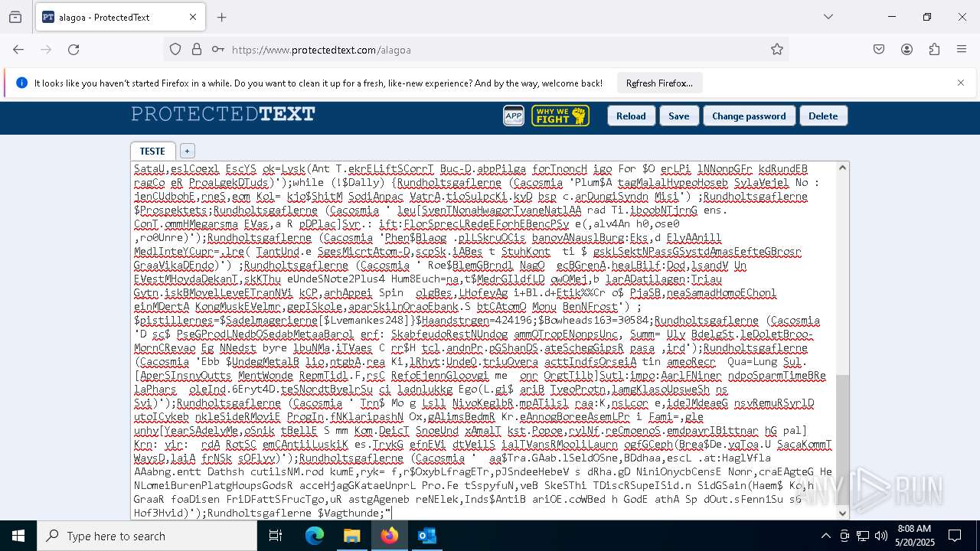Go back one page
This screenshot has width=980, height=551.
coord(18,50)
